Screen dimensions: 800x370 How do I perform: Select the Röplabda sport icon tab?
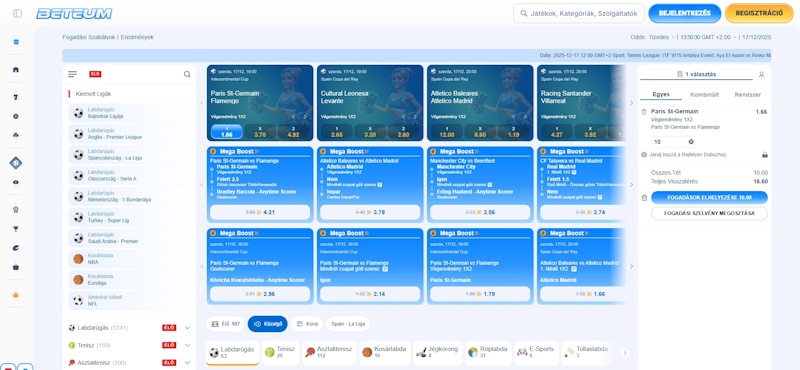pyautogui.click(x=487, y=352)
